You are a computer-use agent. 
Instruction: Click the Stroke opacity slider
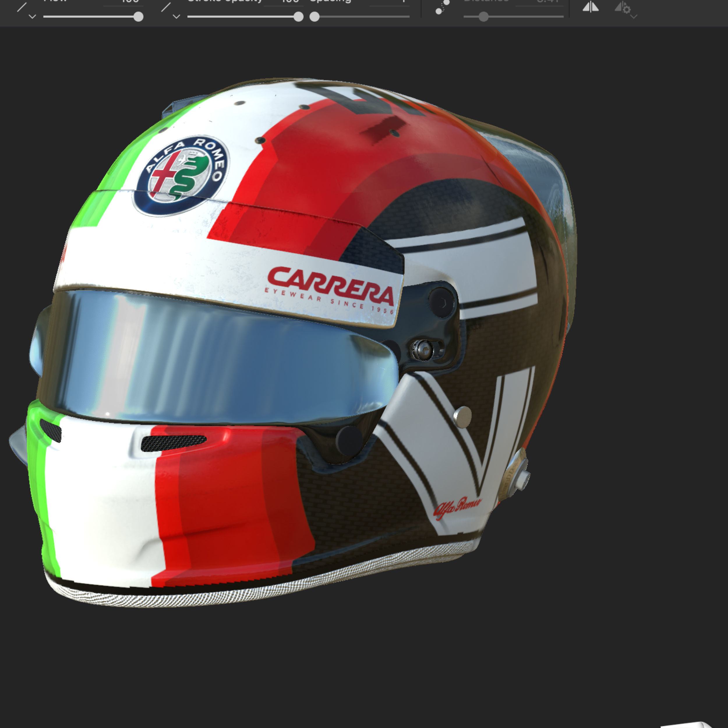tap(245, 17)
